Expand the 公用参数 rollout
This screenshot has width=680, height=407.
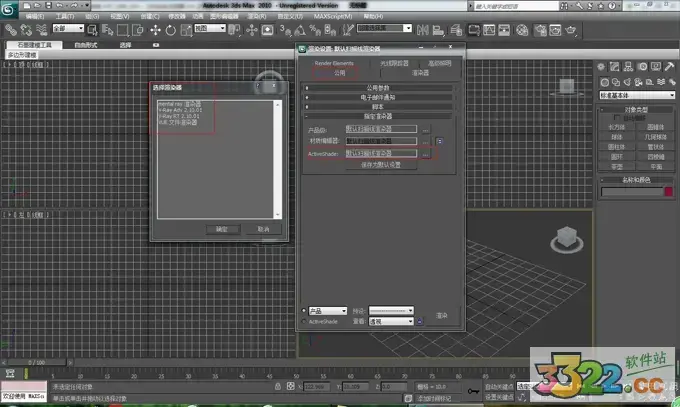[x=378, y=88]
